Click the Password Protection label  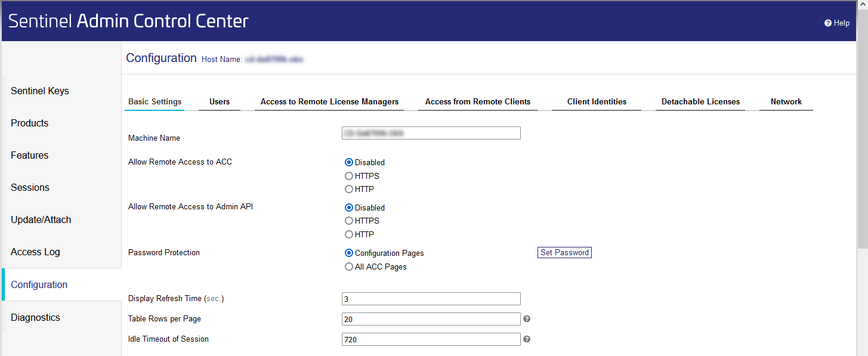164,253
